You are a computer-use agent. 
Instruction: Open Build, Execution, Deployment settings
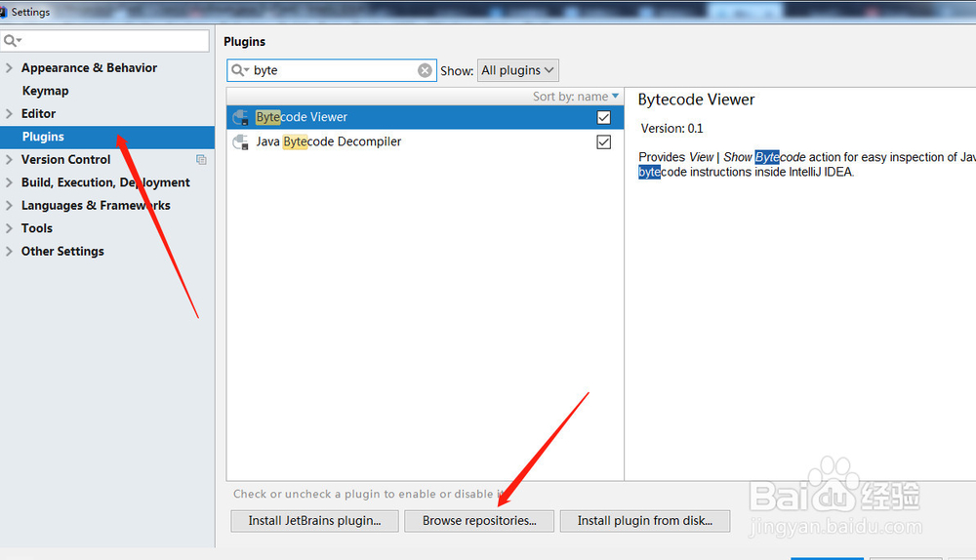pos(105,183)
